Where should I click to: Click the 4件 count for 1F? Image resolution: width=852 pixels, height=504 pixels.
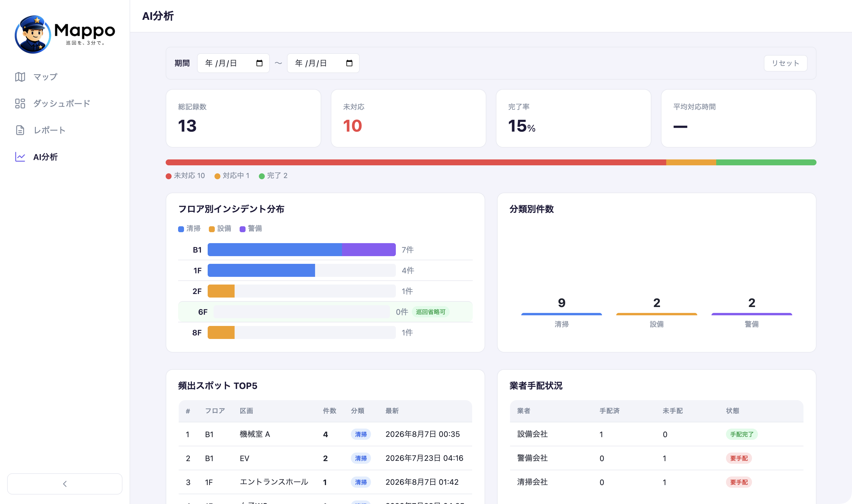click(408, 271)
